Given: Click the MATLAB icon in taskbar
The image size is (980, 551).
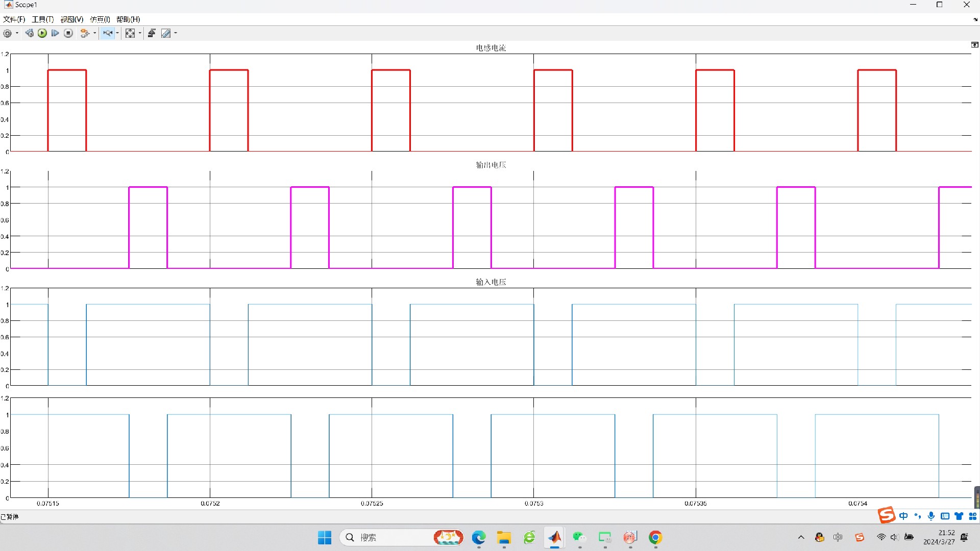Looking at the screenshot, I should pyautogui.click(x=555, y=537).
